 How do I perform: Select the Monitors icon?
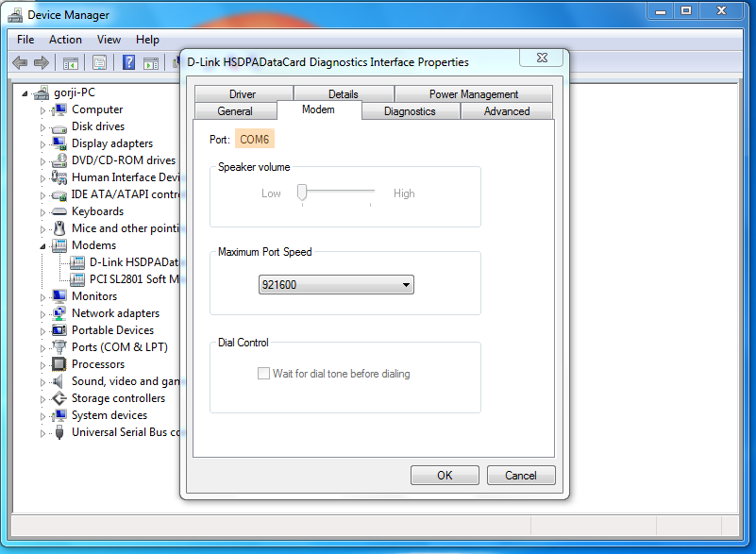pyautogui.click(x=59, y=296)
